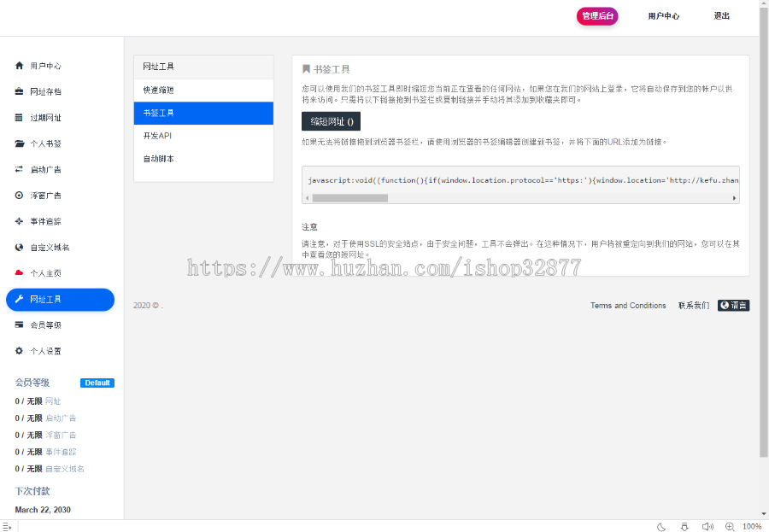Viewport: 769px width, 532px height.
Task: Adjust the 100% zoom control
Action: 751,527
